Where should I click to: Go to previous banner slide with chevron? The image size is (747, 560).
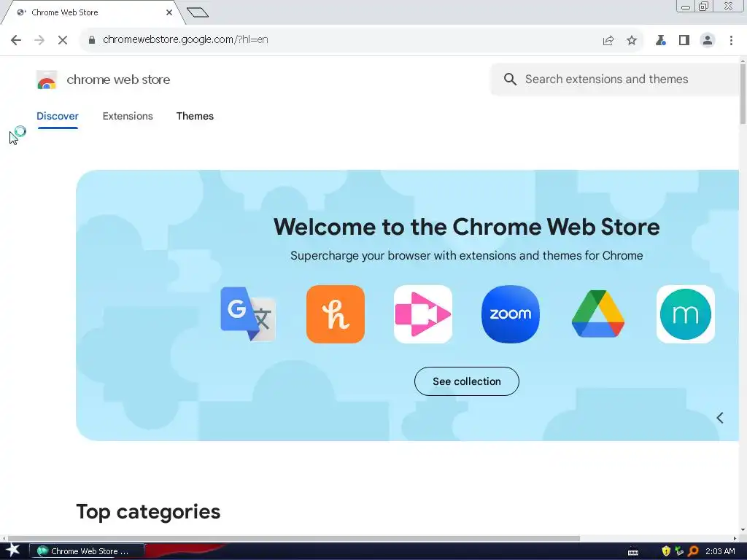click(x=720, y=418)
